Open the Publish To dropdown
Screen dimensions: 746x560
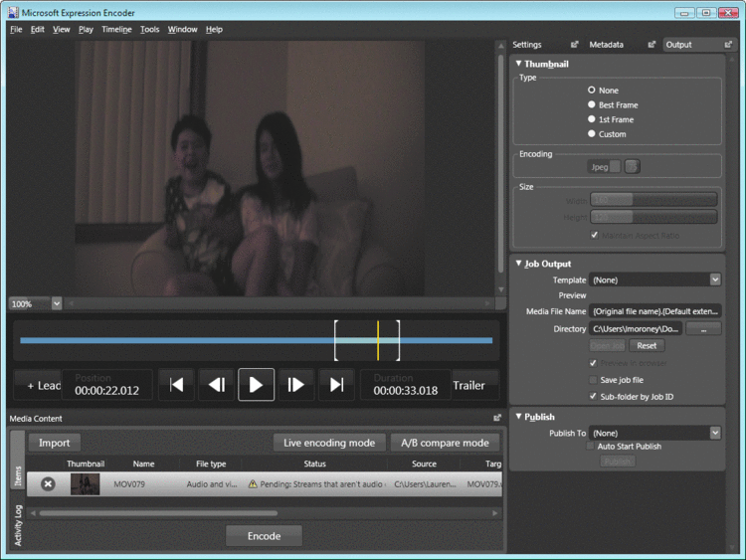[x=714, y=433]
